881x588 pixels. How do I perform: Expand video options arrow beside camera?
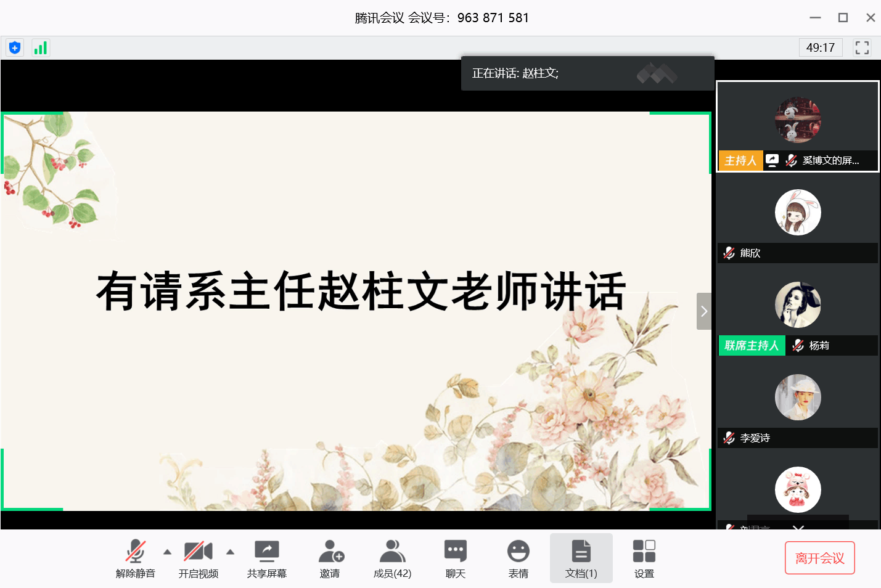230,552
